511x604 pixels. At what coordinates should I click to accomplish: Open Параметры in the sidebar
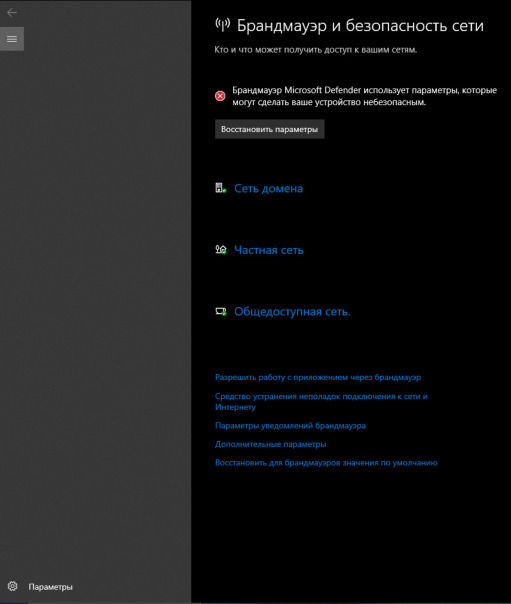(50, 587)
